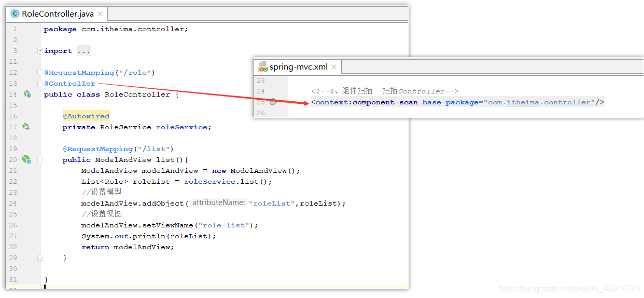The width and height of the screenshot is (644, 298).
Task: Click the '//设置模型' comment
Action: pos(102,192)
